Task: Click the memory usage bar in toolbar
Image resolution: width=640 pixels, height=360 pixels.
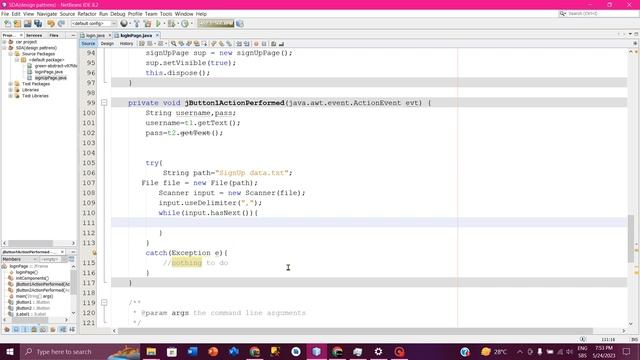Action: pyautogui.click(x=216, y=24)
